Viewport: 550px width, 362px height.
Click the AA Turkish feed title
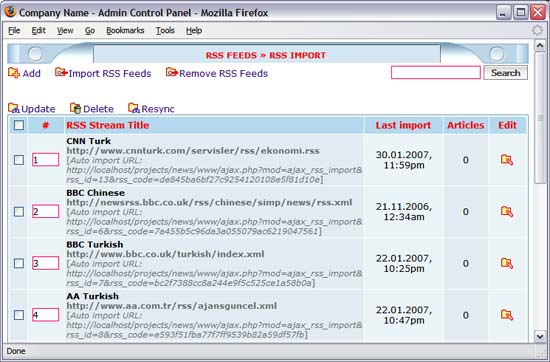[x=93, y=296]
